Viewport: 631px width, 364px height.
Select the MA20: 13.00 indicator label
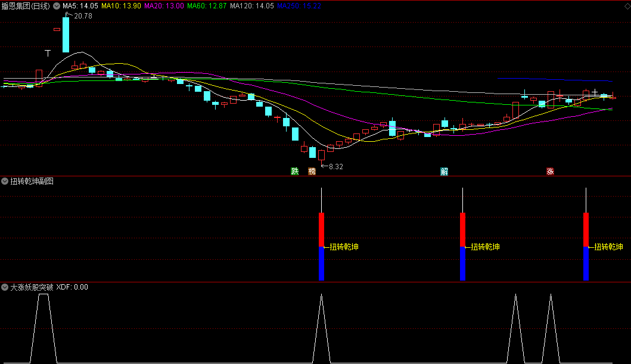click(164, 6)
